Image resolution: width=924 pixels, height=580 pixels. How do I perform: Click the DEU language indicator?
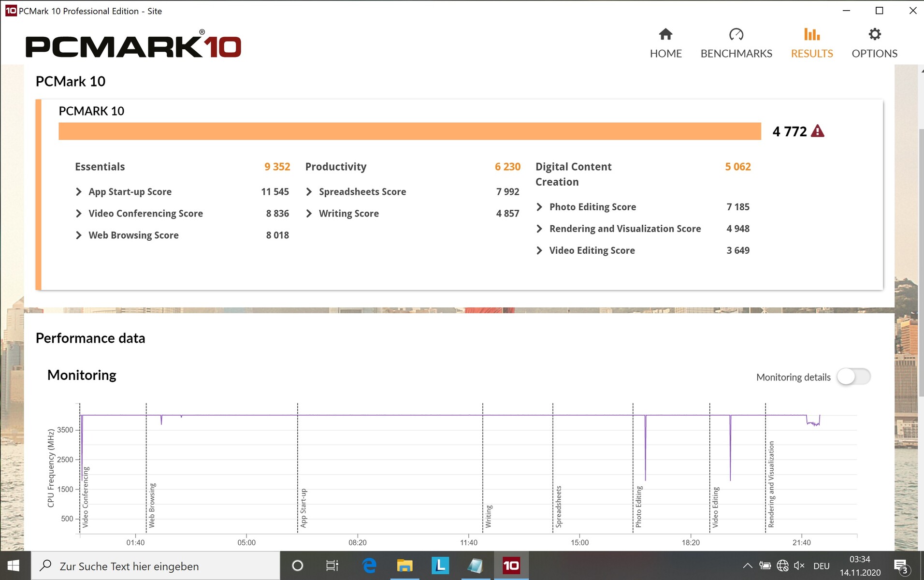point(822,566)
